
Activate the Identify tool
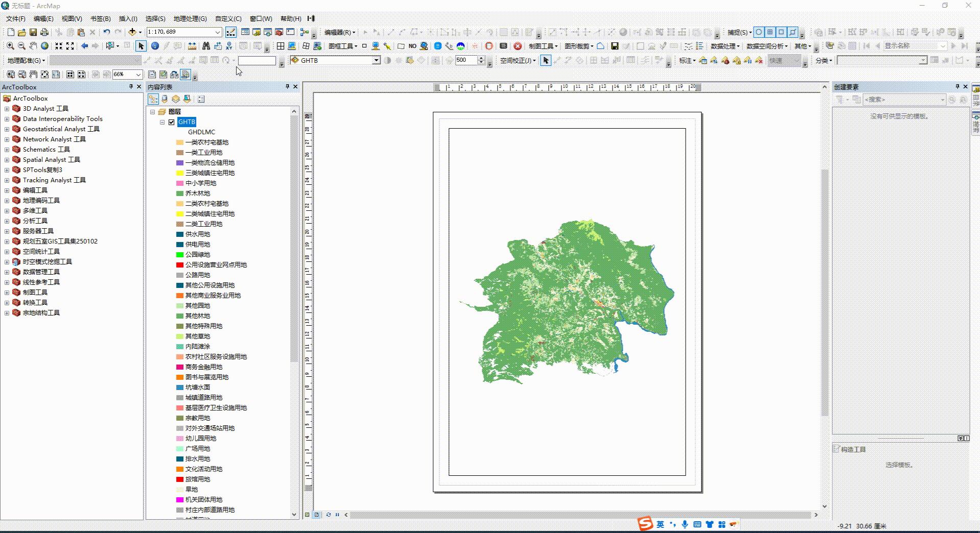coord(155,45)
